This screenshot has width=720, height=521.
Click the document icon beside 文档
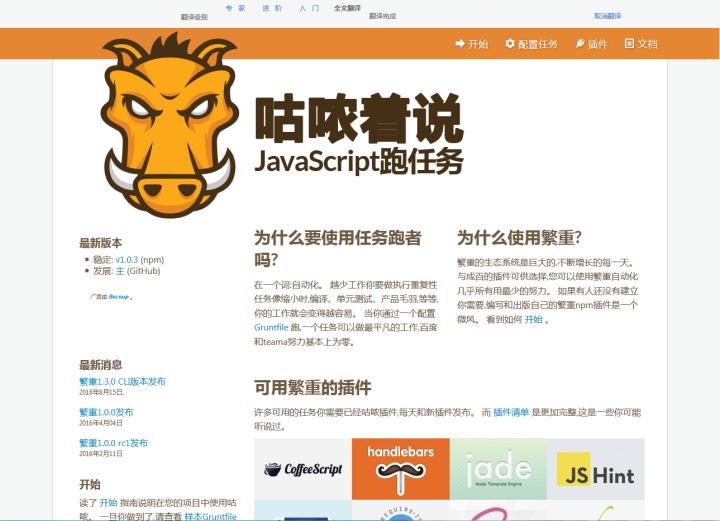[x=629, y=44]
